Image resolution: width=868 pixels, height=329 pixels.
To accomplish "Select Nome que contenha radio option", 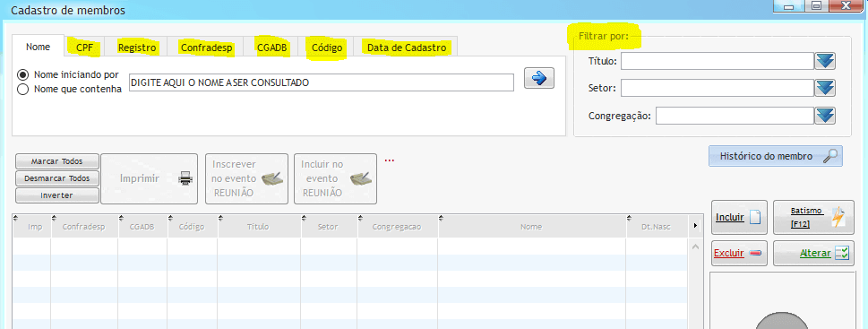I will pos(22,89).
